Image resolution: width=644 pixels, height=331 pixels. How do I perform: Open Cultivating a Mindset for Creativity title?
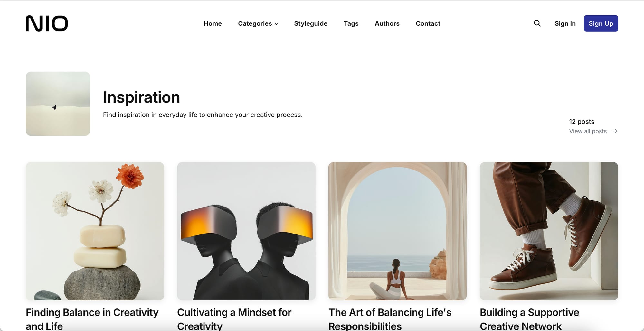pyautogui.click(x=234, y=319)
